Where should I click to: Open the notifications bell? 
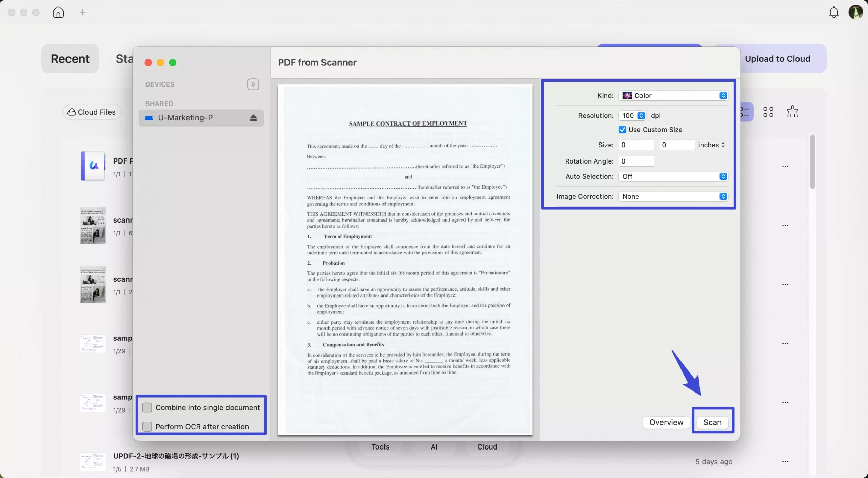(x=833, y=12)
